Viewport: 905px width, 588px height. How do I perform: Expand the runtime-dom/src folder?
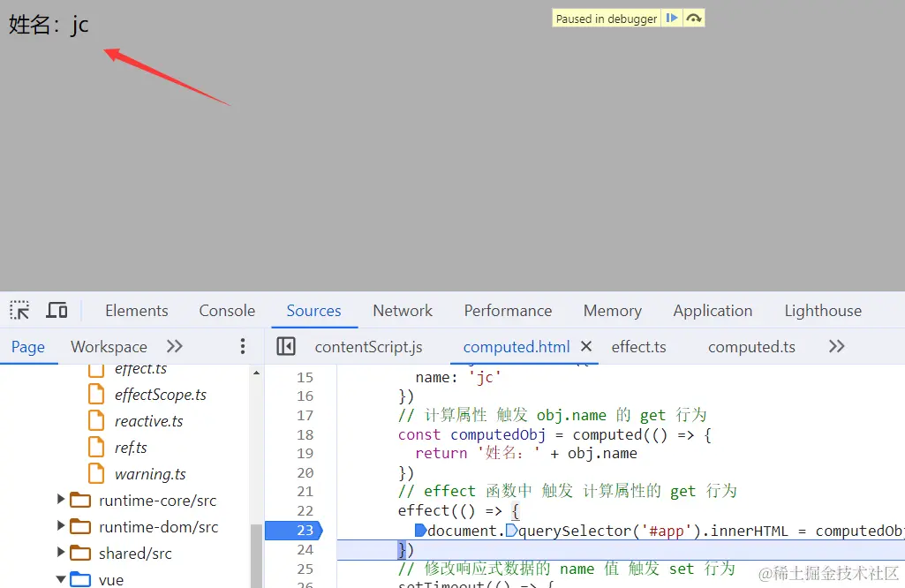61,525
